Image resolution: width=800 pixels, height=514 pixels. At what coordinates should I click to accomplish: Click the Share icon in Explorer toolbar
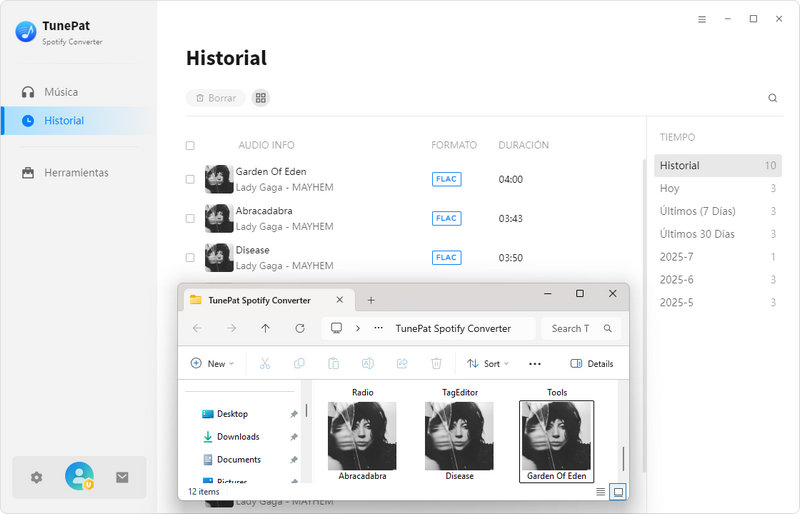click(402, 364)
